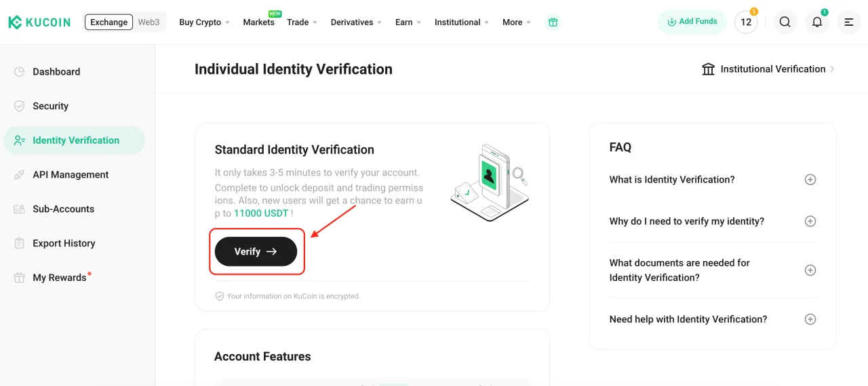This screenshot has height=386, width=868.
Task: Click the avatar badge showing 12
Action: [x=746, y=22]
